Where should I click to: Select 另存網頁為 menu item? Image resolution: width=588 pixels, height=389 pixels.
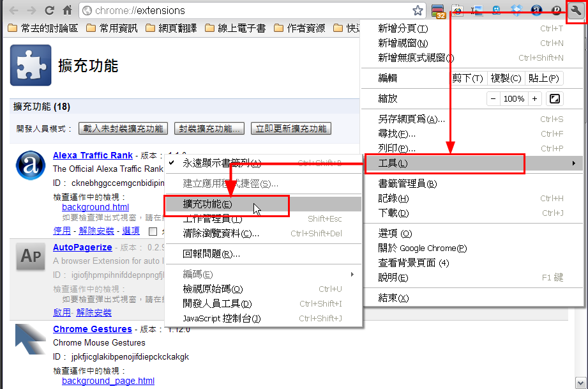[x=473, y=119]
